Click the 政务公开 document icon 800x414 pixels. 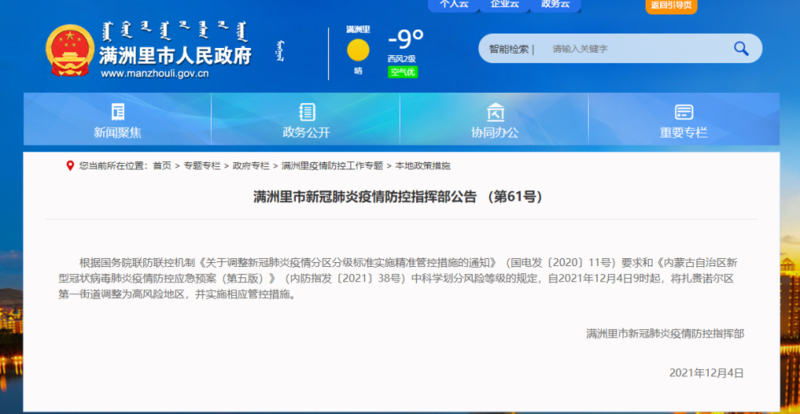click(307, 112)
